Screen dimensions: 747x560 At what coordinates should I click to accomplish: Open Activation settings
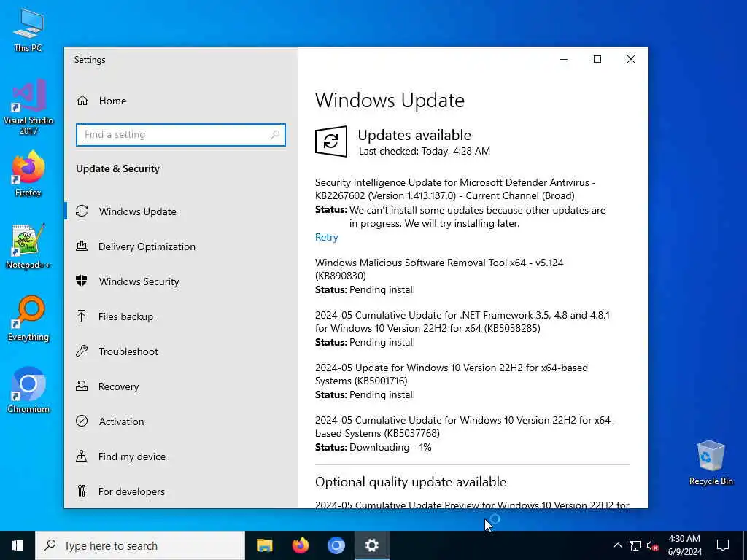point(121,421)
